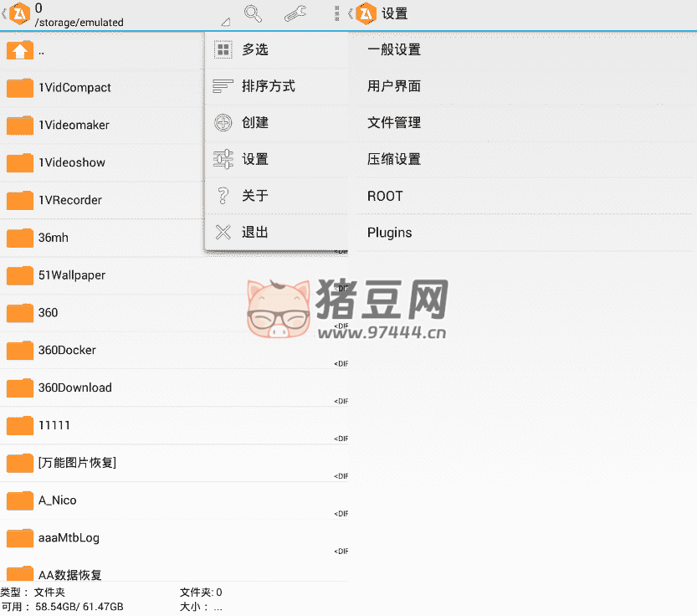Click folder icon of [万能图片恢复]

point(20,463)
